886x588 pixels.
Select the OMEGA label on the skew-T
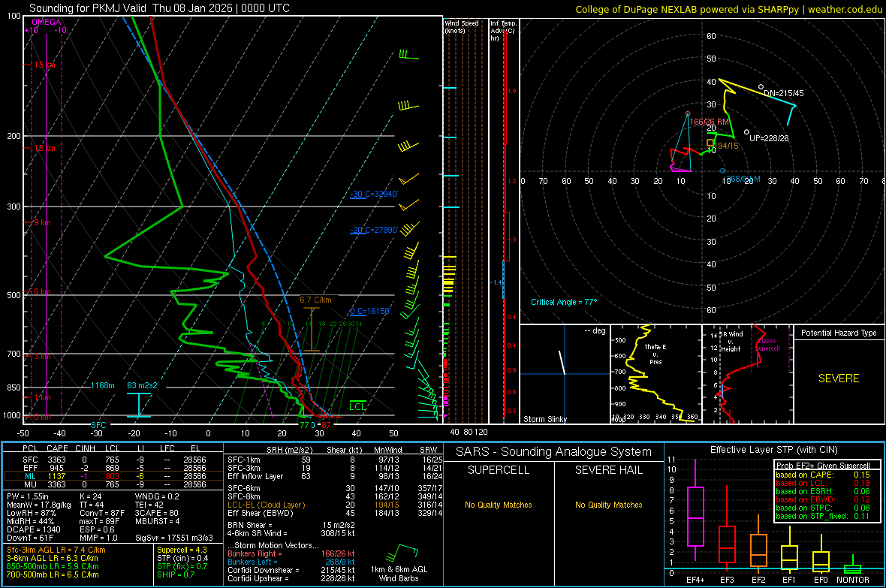[x=47, y=22]
